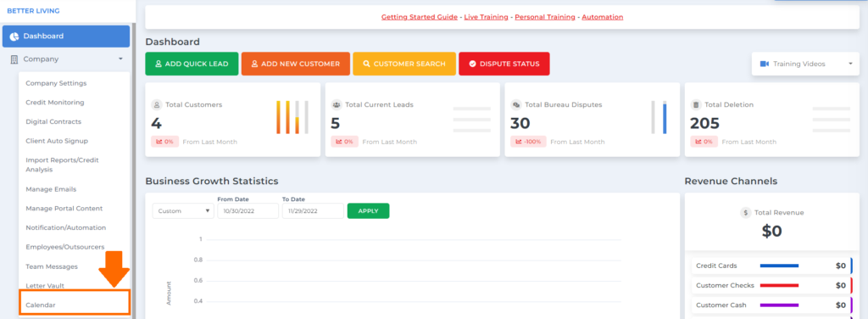This screenshot has width=868, height=319.
Task: Click the Total Customers person icon
Action: [157, 104]
